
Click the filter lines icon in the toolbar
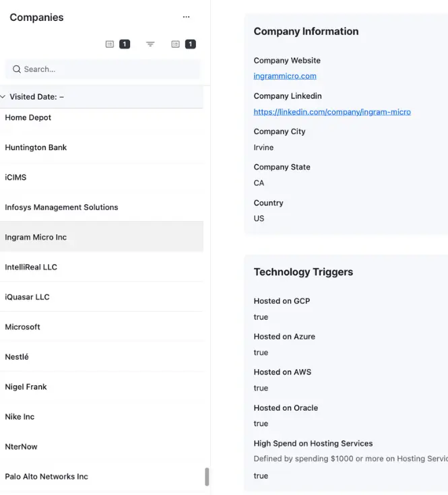tap(150, 44)
